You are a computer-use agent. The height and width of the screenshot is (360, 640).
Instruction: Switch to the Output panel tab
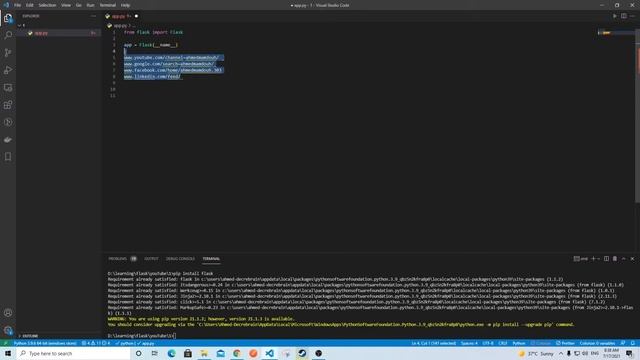[x=151, y=259]
